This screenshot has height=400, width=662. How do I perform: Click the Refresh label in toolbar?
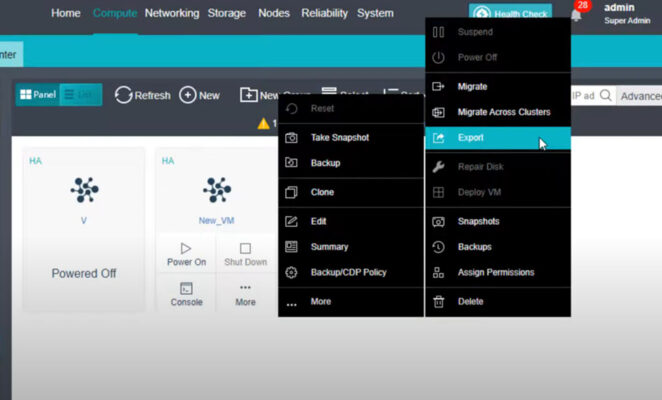[x=152, y=95]
